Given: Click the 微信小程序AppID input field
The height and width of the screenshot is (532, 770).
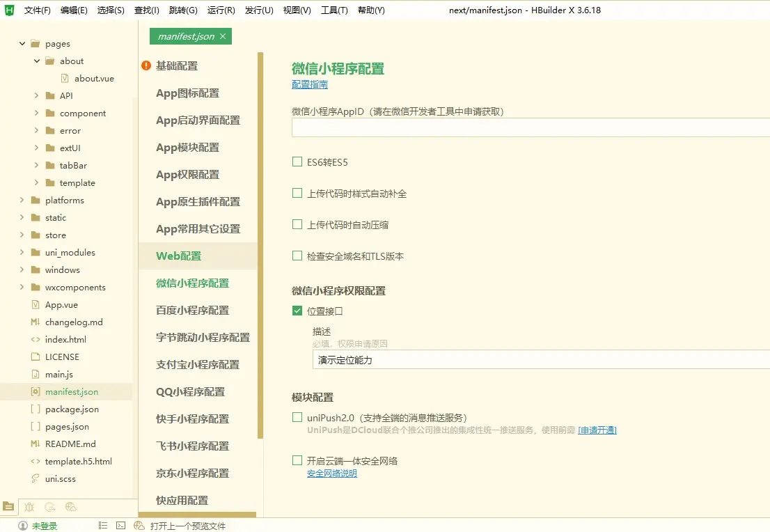Looking at the screenshot, I should (529, 128).
